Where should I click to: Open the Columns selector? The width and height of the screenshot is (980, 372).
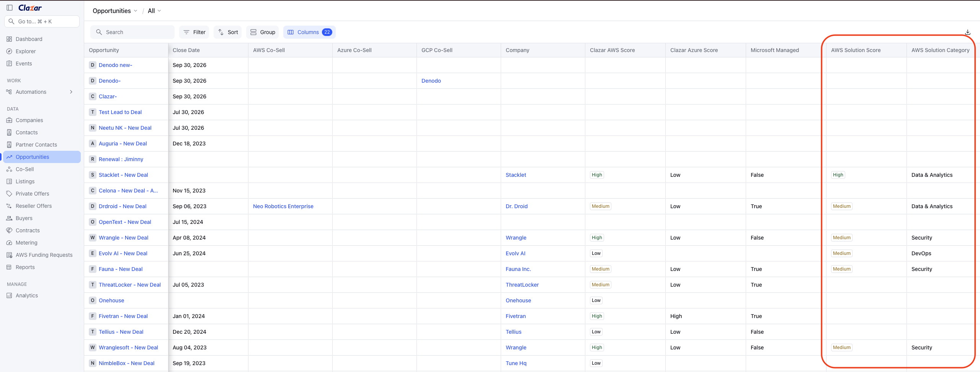(x=309, y=32)
